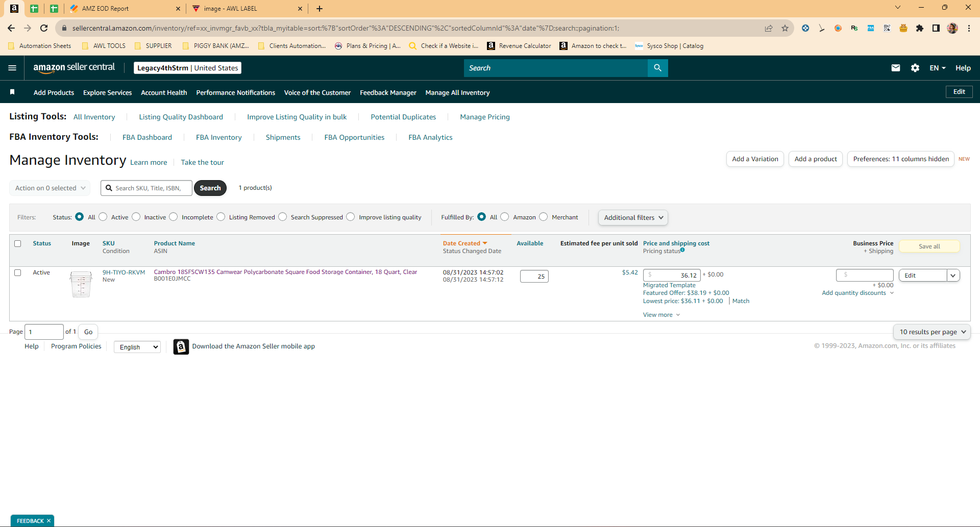Open the Amazon Seller mobile app icon

click(x=181, y=346)
